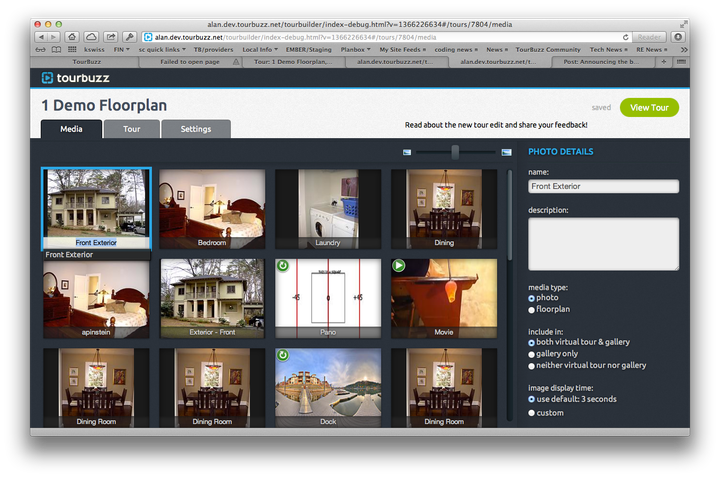This screenshot has width=720, height=478.
Task: Add a new Safari tab with plus
Action: click(x=664, y=62)
